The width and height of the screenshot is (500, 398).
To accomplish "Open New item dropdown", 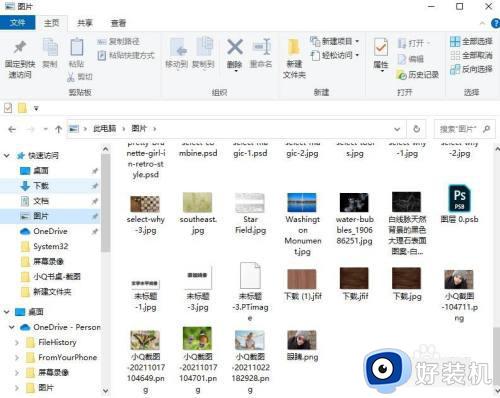I will point(334,41).
